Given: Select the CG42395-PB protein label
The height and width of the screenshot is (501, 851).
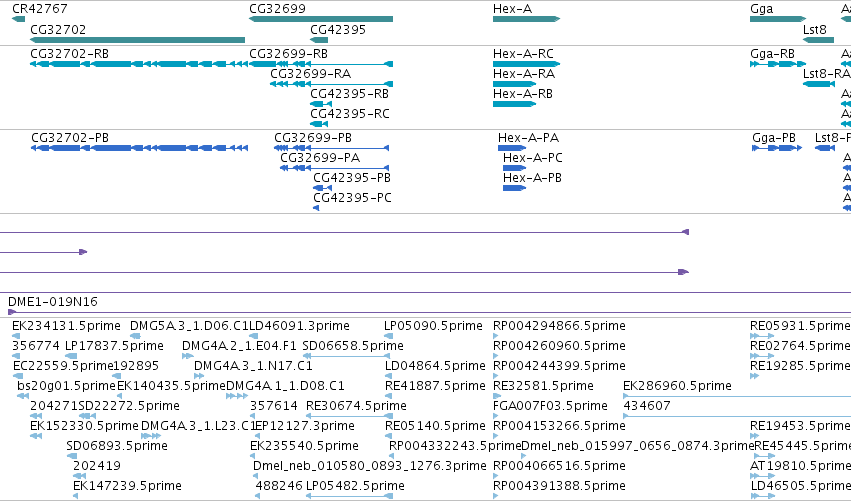Looking at the screenshot, I should [x=352, y=178].
